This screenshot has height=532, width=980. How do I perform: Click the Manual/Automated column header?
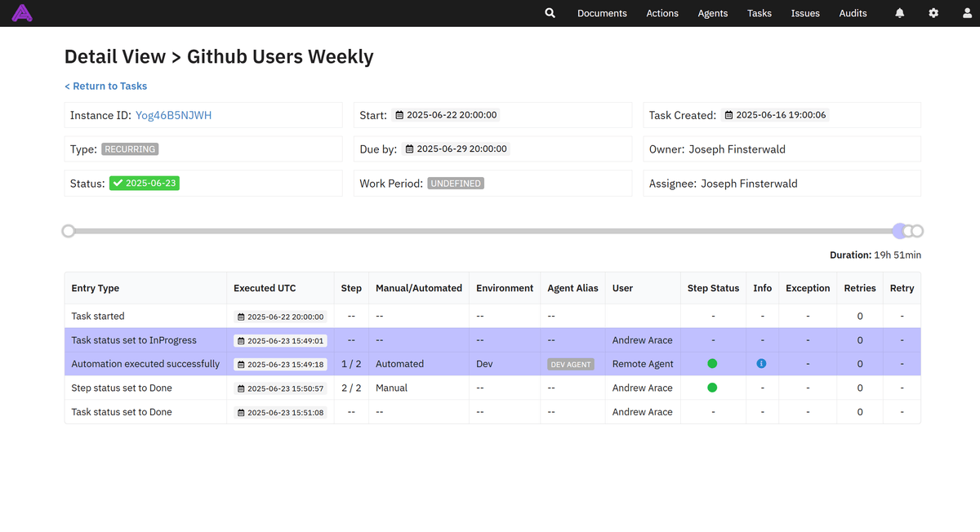[419, 288]
